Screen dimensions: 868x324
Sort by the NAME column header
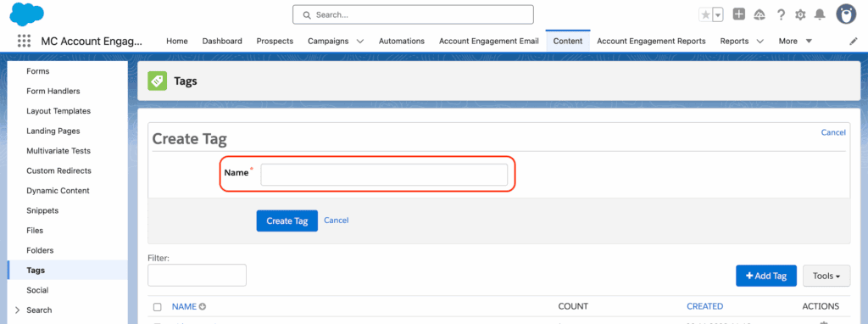click(184, 306)
